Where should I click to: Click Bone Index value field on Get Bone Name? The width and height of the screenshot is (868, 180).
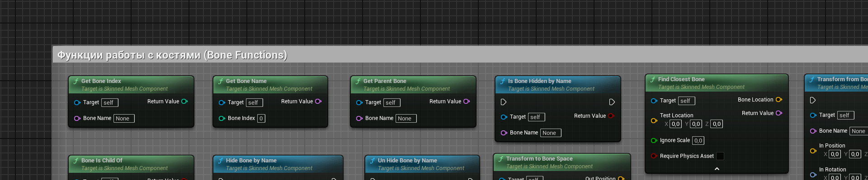[261, 119]
